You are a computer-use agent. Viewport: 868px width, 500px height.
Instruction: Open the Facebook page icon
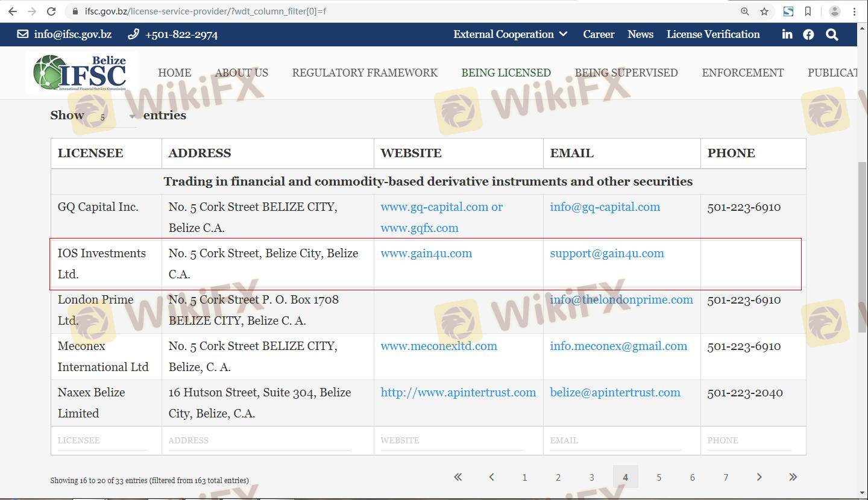[x=808, y=34]
